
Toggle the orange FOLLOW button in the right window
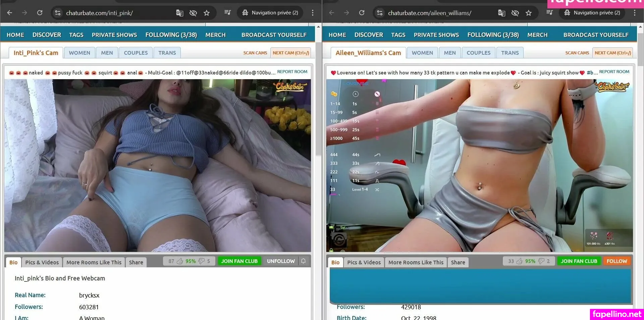tap(616, 261)
